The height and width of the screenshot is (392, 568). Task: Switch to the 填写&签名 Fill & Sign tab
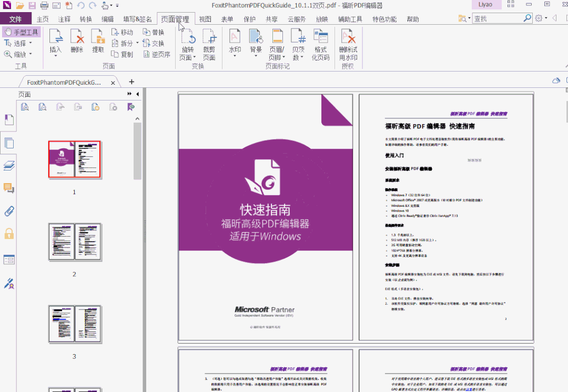137,19
